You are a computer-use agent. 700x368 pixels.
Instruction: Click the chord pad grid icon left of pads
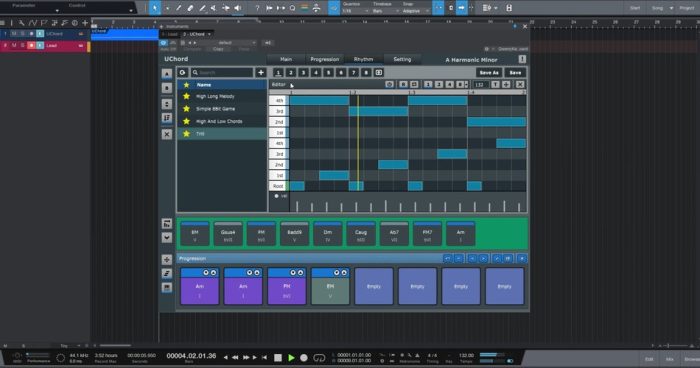pyautogui.click(x=167, y=224)
